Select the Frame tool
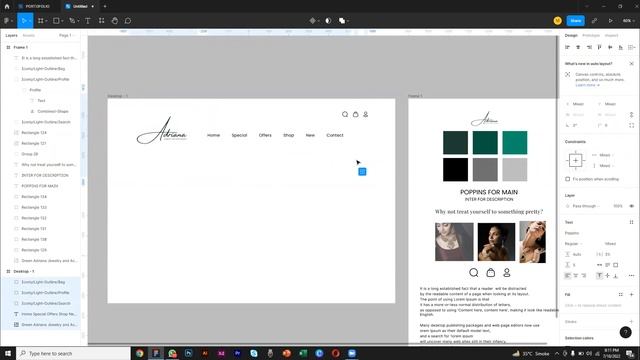 [x=40, y=21]
